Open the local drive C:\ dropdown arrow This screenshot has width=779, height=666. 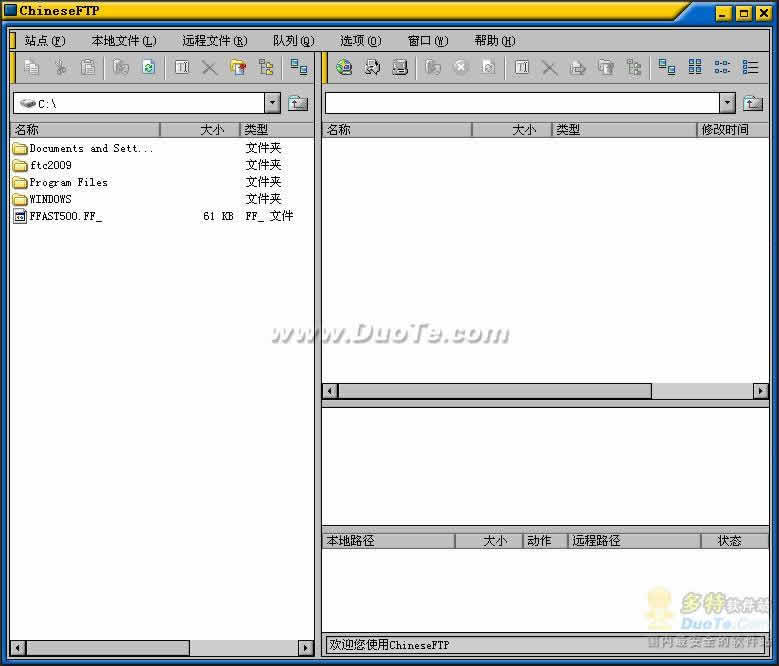click(272, 103)
